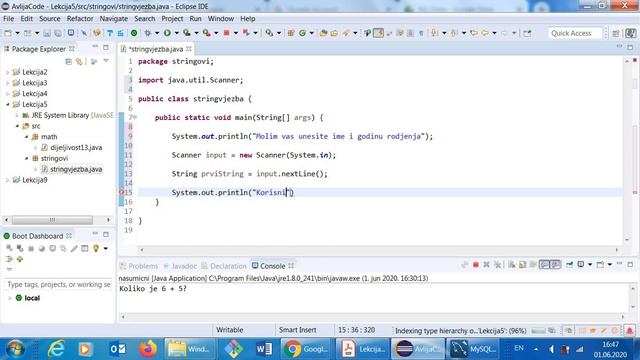Image resolution: width=640 pixels, height=360 pixels.
Task: Toggle Link with Editor in Package Explorer
Action: pyautogui.click(x=79, y=61)
